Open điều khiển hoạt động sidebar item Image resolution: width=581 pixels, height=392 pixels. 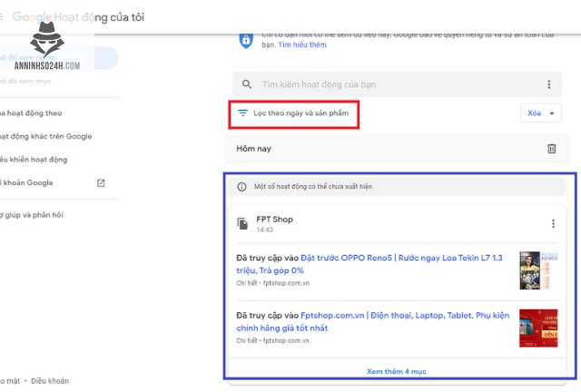pos(34,160)
